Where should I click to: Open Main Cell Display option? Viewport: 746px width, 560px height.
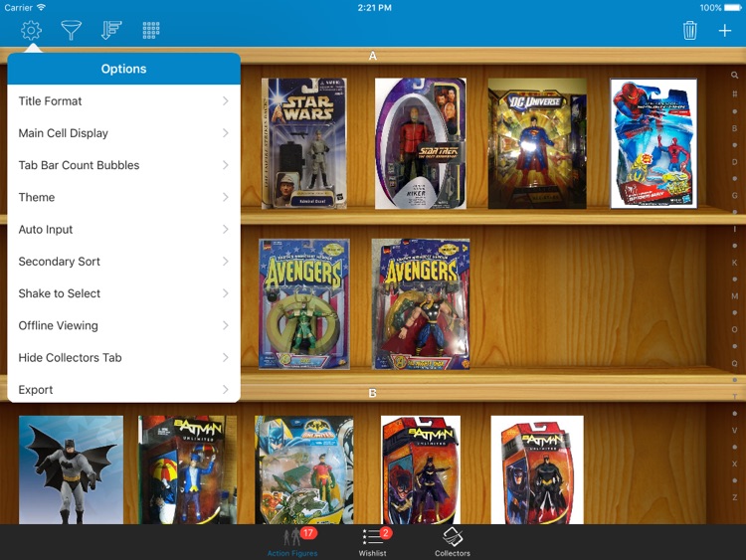(x=123, y=133)
